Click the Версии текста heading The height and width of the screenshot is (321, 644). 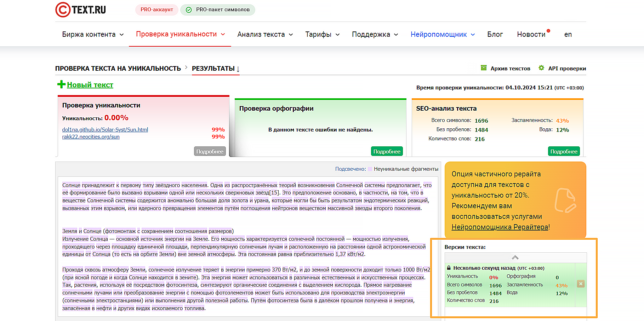(x=465, y=247)
